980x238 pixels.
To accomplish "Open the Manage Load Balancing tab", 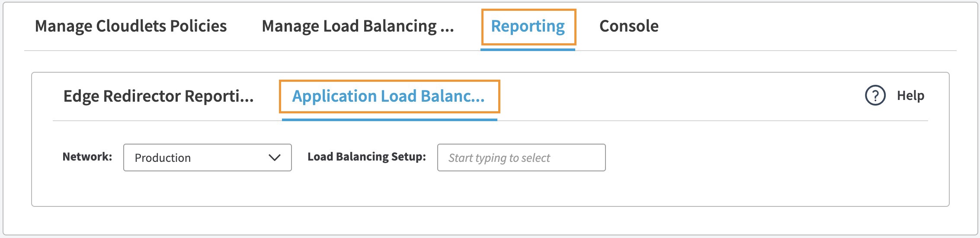I will [358, 26].
